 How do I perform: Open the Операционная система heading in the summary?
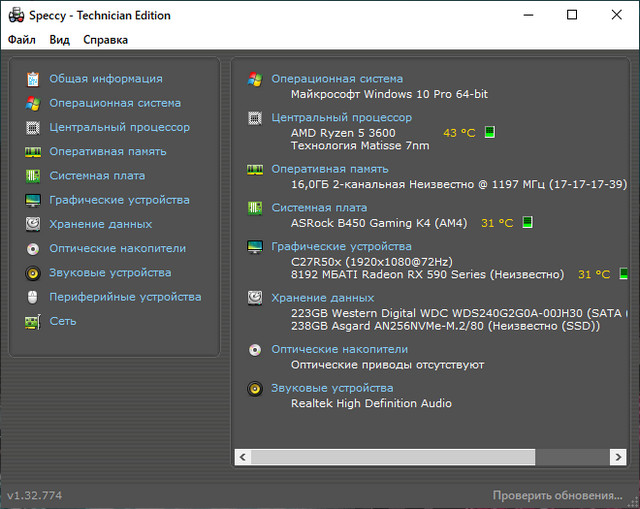click(x=337, y=79)
